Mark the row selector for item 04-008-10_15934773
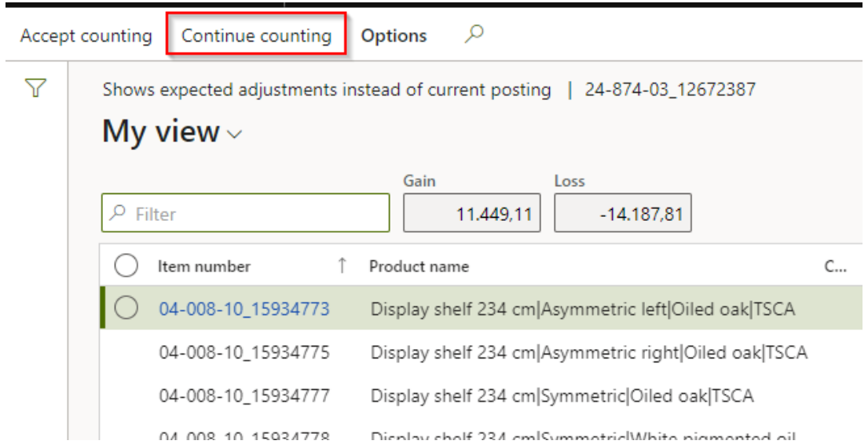The width and height of the screenshot is (868, 448). tap(126, 309)
